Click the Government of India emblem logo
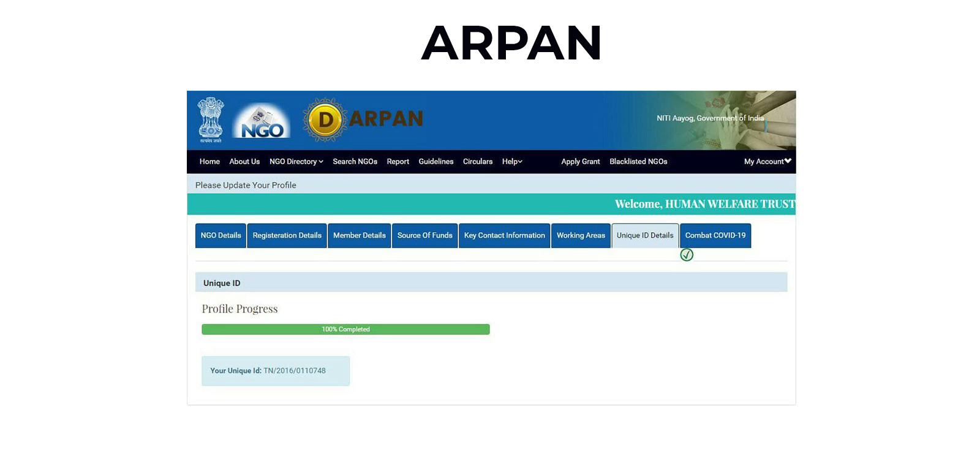980x451 pixels. click(211, 120)
